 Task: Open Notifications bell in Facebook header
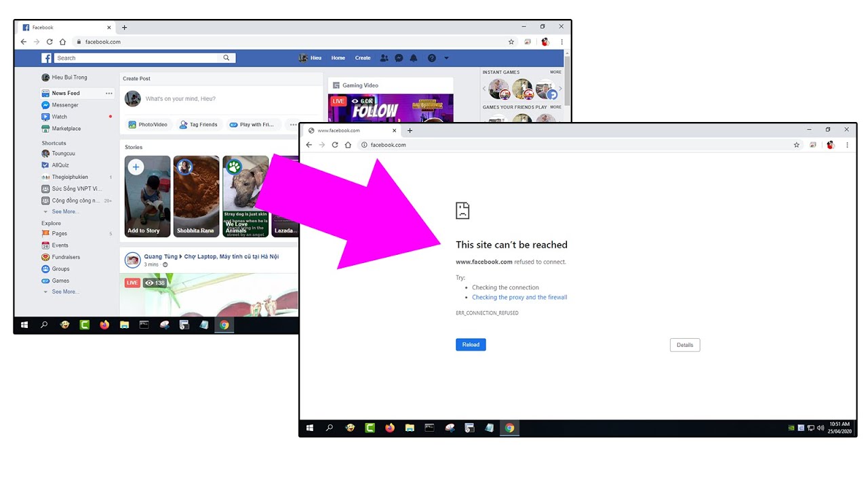click(414, 58)
